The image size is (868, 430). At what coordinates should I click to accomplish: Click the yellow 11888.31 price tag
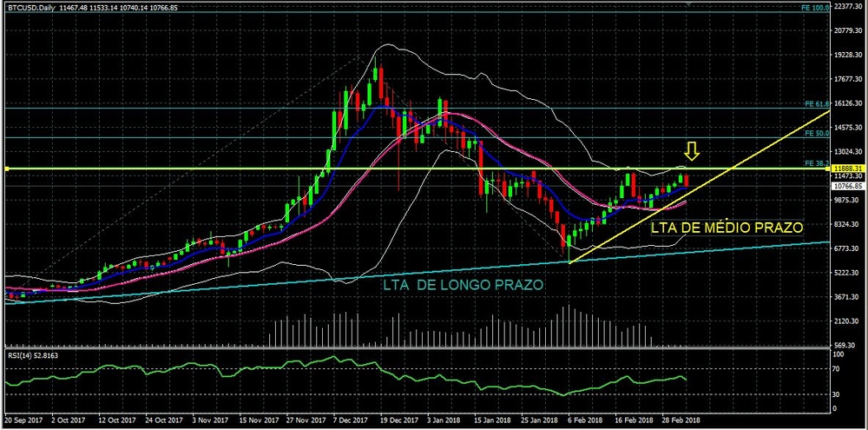click(846, 169)
